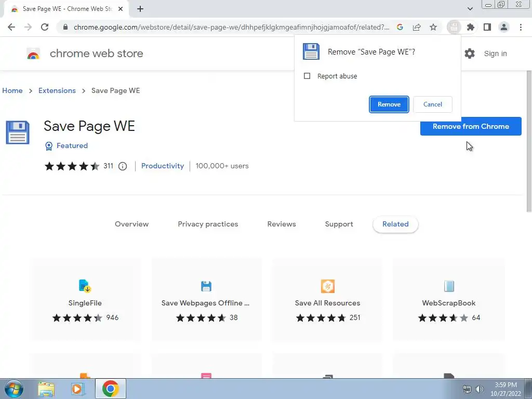Image resolution: width=532 pixels, height=399 pixels.
Task: Close the Save Page WE tab
Action: pos(121,9)
